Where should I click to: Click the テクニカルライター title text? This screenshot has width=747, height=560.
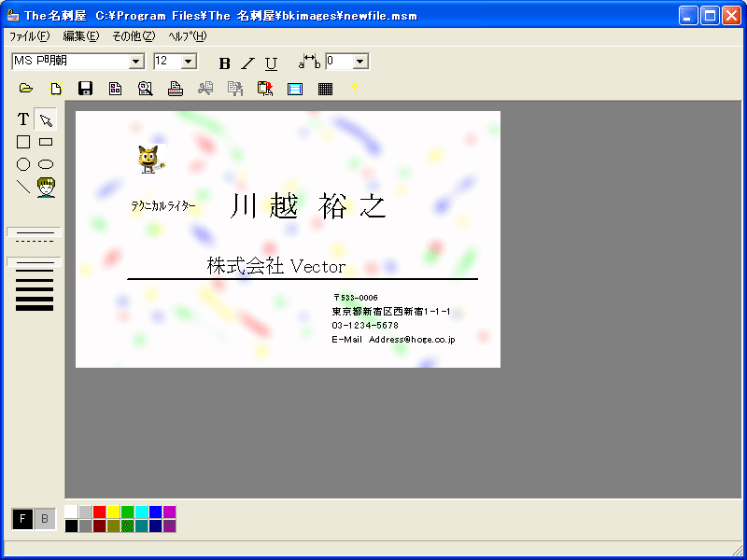[162, 206]
